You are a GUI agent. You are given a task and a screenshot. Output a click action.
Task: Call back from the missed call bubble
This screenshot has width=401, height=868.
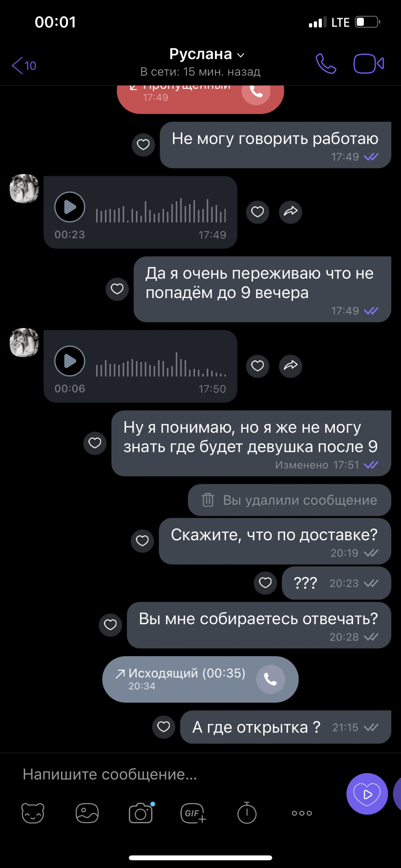click(256, 92)
